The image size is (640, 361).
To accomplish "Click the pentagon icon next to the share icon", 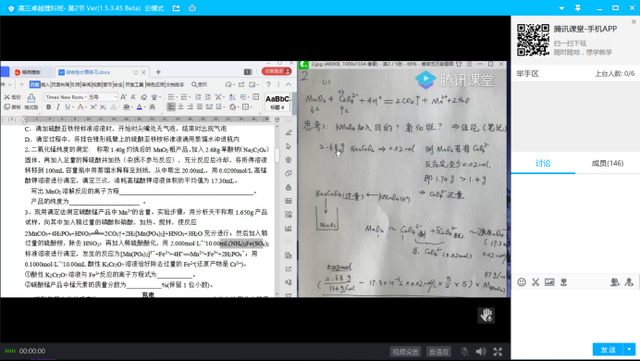I will 192,8.
